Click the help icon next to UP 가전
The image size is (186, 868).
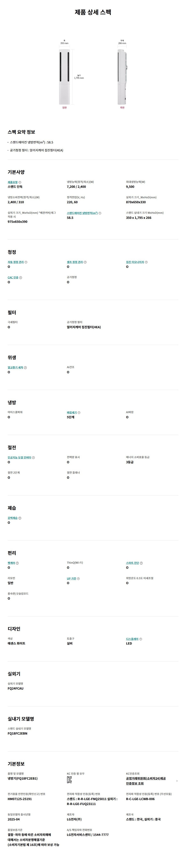[x=78, y=579]
